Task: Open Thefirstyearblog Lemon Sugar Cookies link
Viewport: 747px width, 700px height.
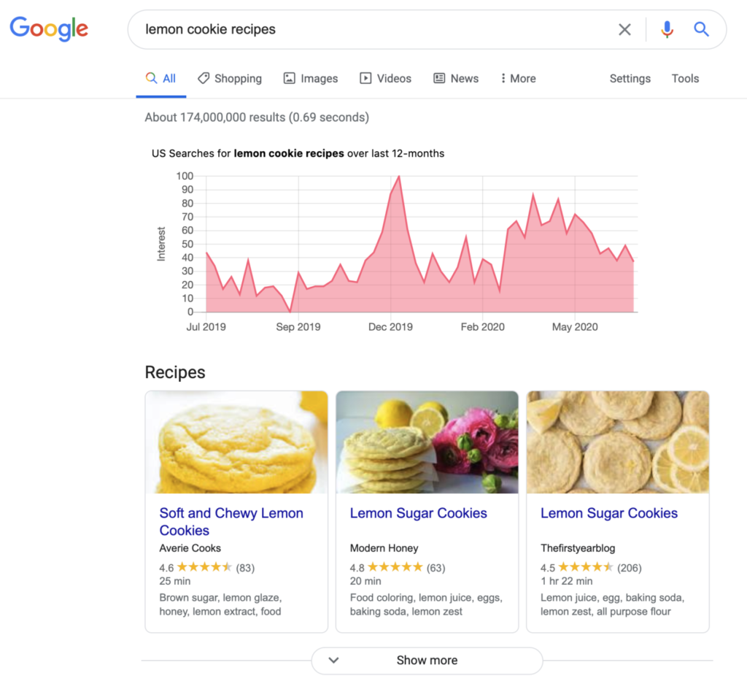Action: click(x=609, y=513)
